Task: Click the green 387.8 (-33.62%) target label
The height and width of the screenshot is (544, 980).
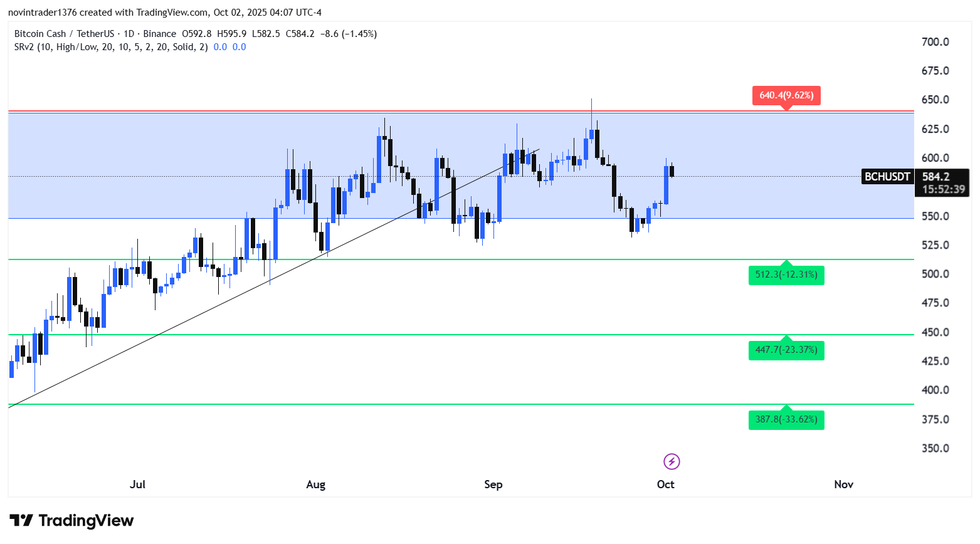Action: [x=786, y=419]
